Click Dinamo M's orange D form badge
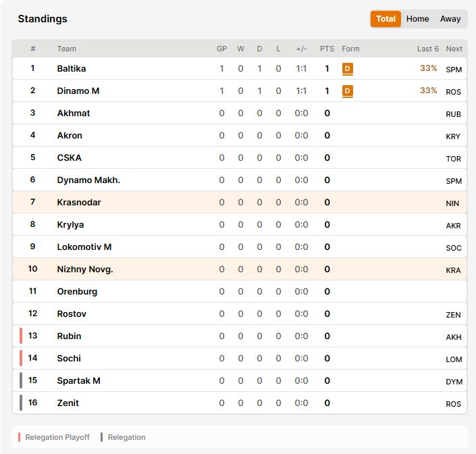Viewport: 476px width, 454px height. [347, 91]
